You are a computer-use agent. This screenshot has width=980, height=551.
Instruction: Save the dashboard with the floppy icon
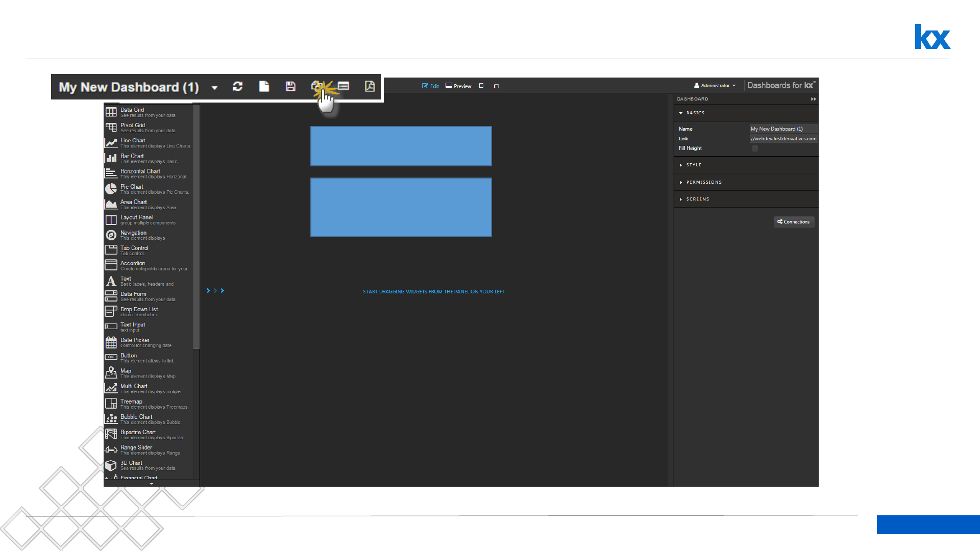(290, 87)
